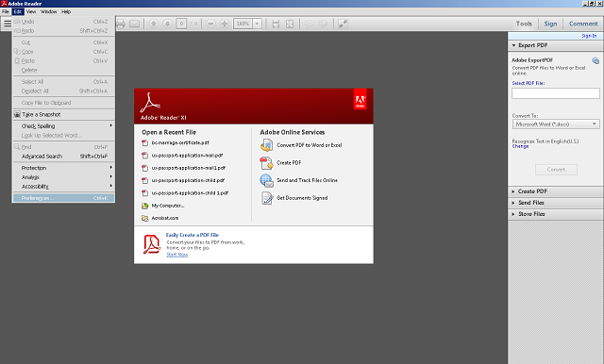Image resolution: width=604 pixels, height=364 pixels.
Task: Click the Convert PDF to Word icon
Action: click(x=266, y=145)
